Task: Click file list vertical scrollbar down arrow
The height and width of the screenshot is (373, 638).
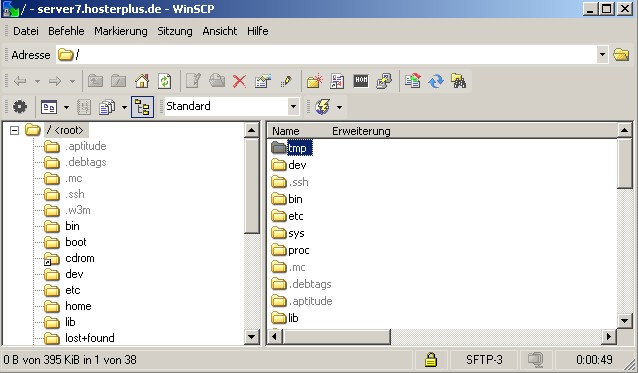Action: [625, 321]
